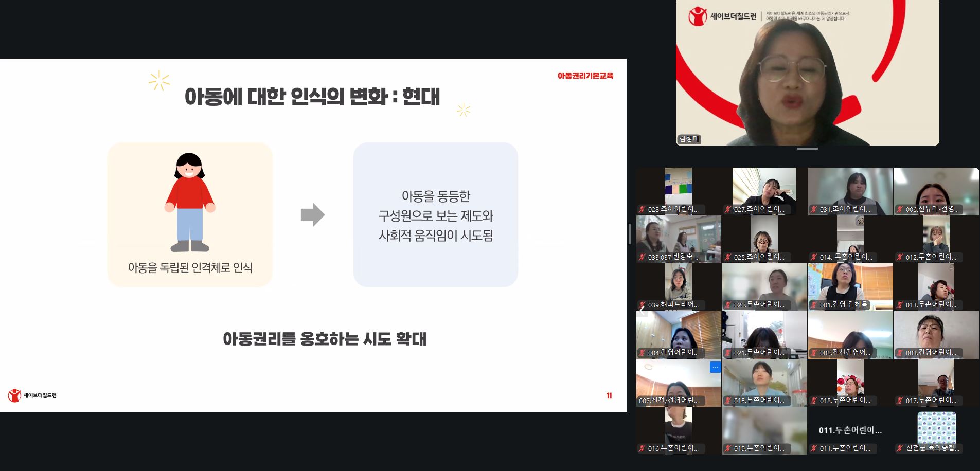Click the horizontal handle below the speaker video
980x471 pixels.
(x=807, y=149)
